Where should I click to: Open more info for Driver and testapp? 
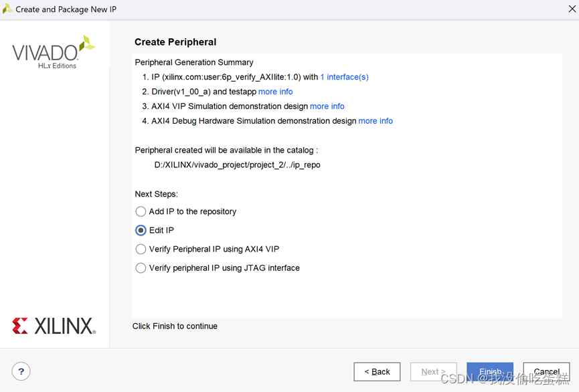[275, 92]
